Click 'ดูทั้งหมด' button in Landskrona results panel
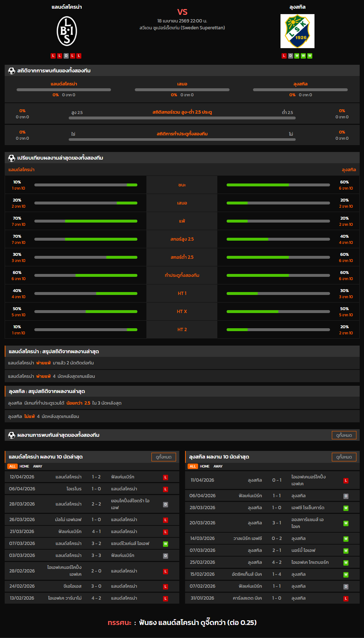Screen dimensions: 364x638 coord(163,457)
